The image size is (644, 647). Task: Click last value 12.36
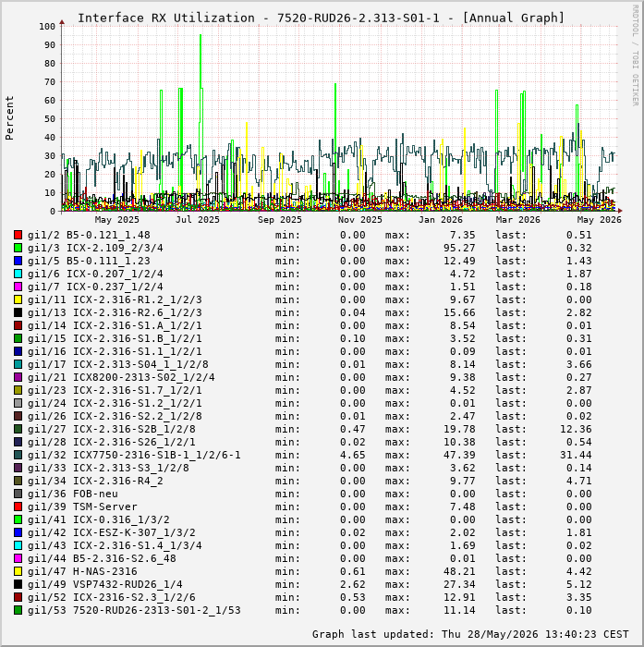[x=576, y=429]
